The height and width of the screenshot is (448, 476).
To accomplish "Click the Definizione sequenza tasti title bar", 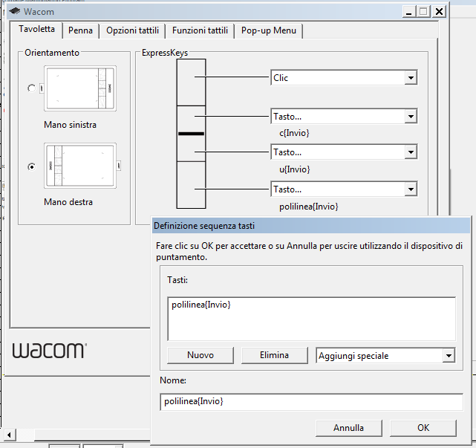I will pyautogui.click(x=311, y=226).
